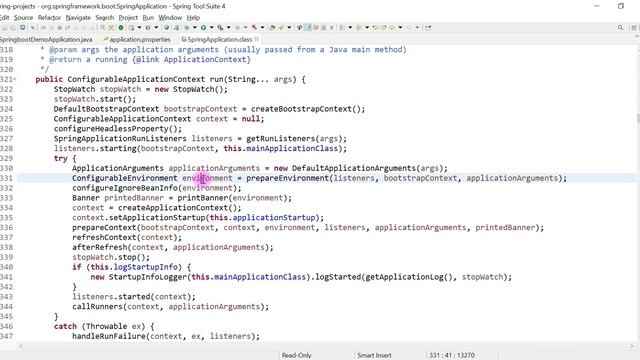
Task: Click the Open Perspective icon at far right
Action: pos(634,28)
